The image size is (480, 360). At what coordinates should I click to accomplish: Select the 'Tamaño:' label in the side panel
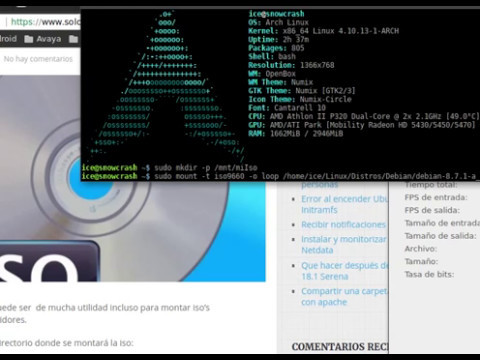coord(421,262)
